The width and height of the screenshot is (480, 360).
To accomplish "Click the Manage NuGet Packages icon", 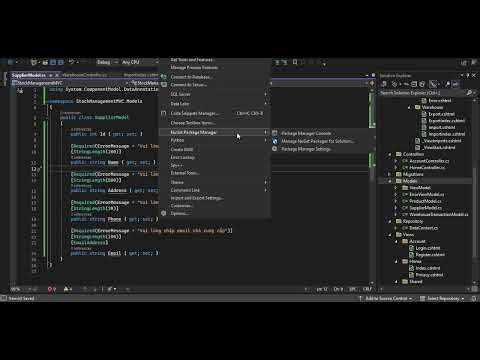I will click(275, 141).
